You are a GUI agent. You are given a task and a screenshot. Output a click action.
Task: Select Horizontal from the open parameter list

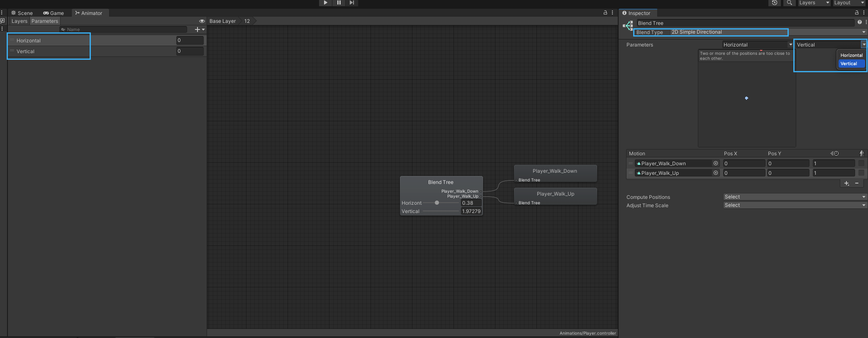[851, 55]
